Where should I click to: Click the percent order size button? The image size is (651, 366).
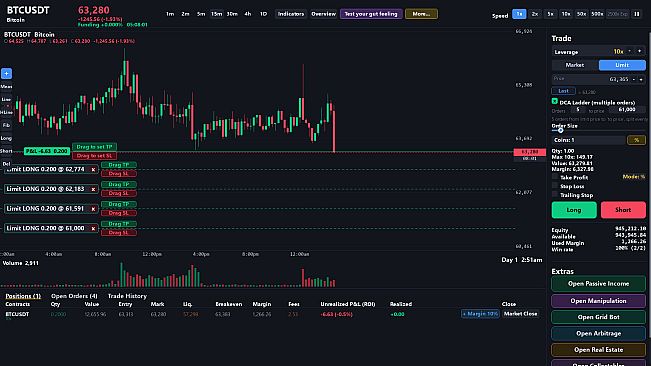coord(636,140)
